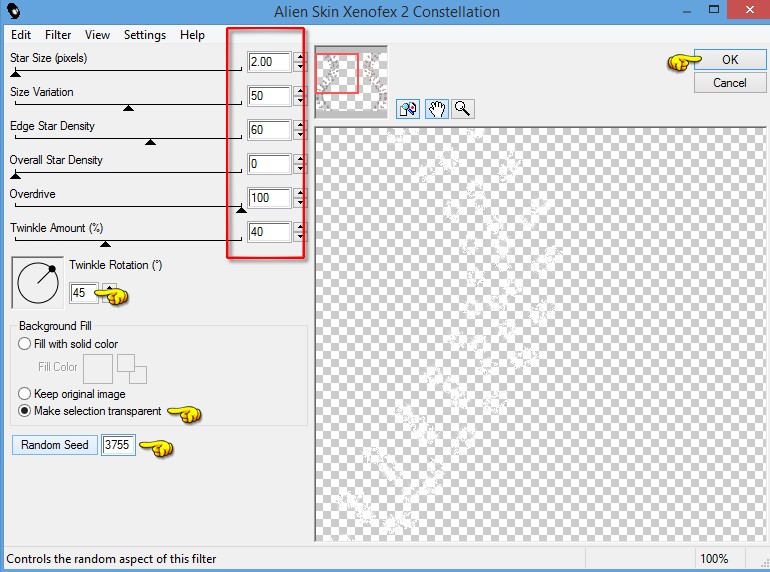Open the View menu

pos(97,35)
